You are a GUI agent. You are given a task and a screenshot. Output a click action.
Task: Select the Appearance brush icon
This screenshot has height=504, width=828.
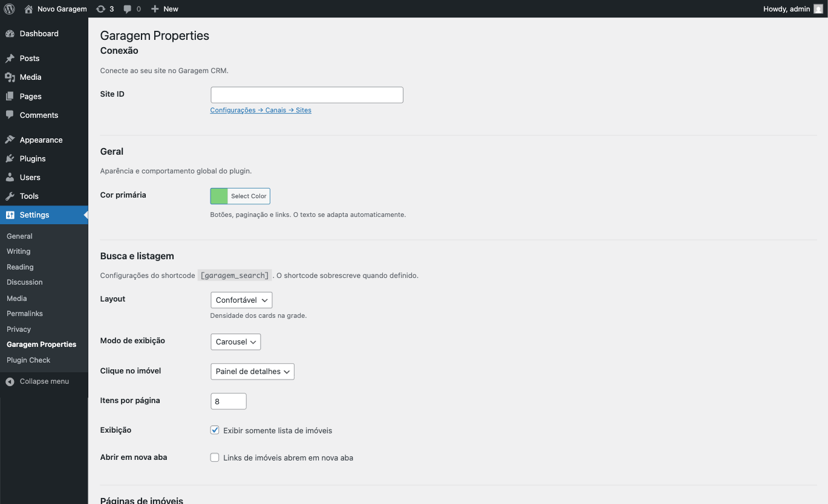point(10,139)
